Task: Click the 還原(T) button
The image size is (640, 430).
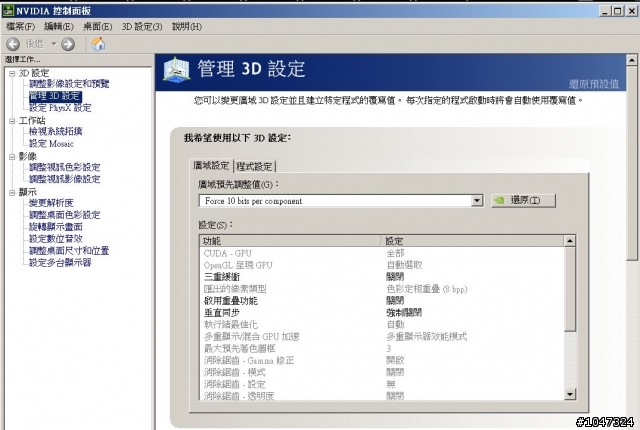Action: click(x=523, y=200)
